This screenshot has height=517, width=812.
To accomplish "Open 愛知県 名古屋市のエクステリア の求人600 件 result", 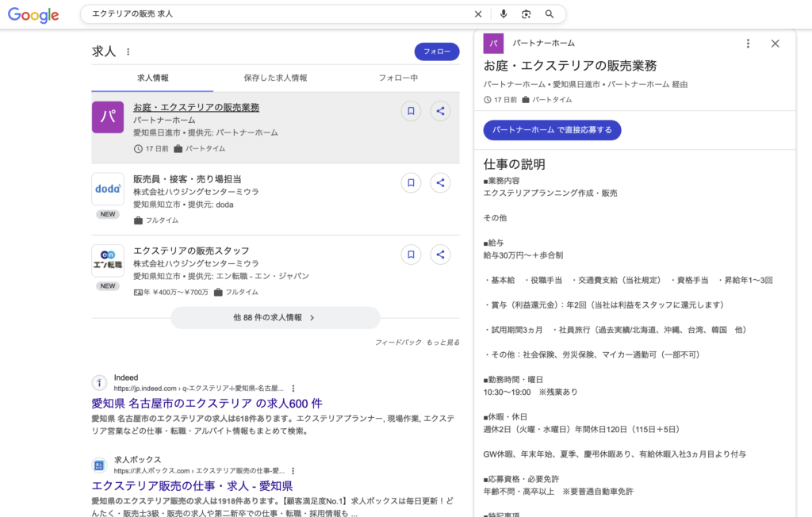I will [207, 404].
